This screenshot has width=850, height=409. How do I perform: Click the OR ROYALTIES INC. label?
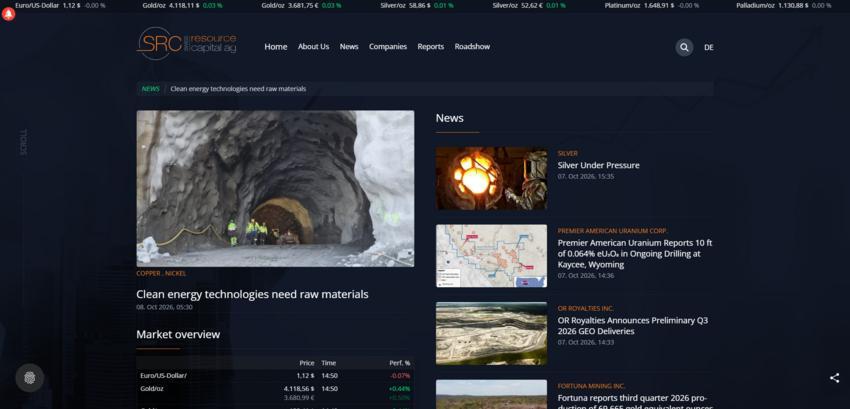(585, 309)
